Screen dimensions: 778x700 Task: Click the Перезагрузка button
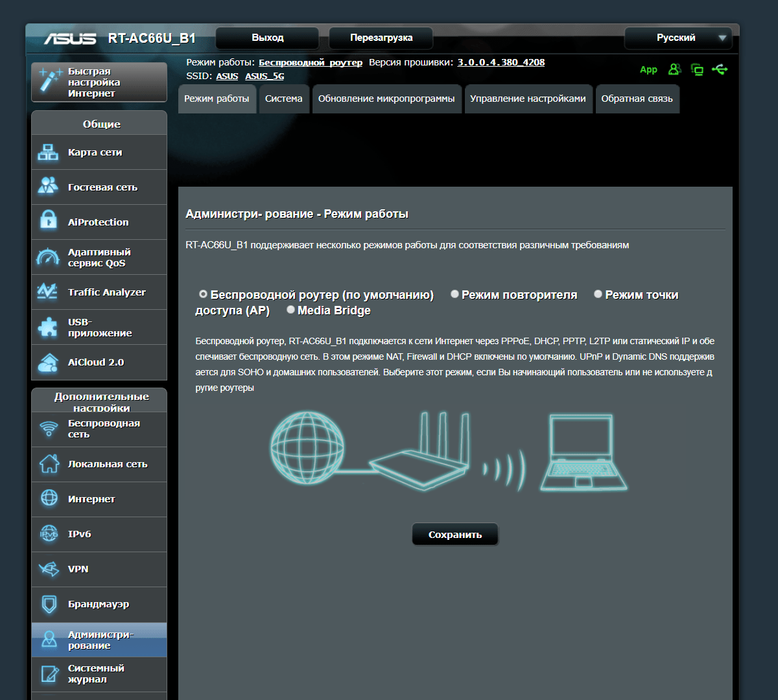click(381, 38)
